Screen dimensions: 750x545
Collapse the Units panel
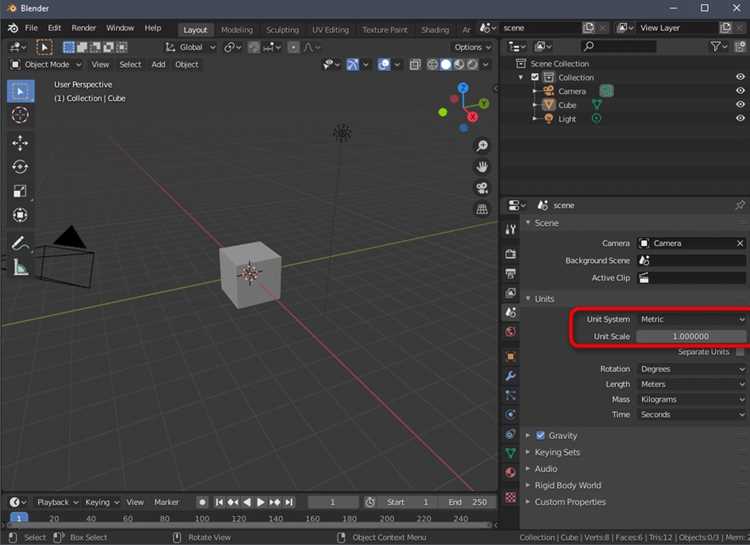(544, 299)
